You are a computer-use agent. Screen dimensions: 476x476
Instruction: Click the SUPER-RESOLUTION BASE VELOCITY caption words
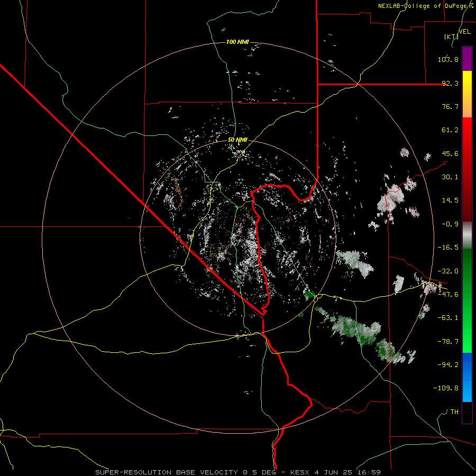[168, 472]
